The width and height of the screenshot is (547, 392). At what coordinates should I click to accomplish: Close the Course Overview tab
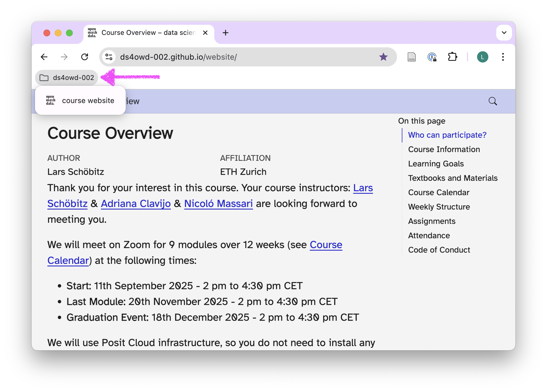pyautogui.click(x=205, y=33)
